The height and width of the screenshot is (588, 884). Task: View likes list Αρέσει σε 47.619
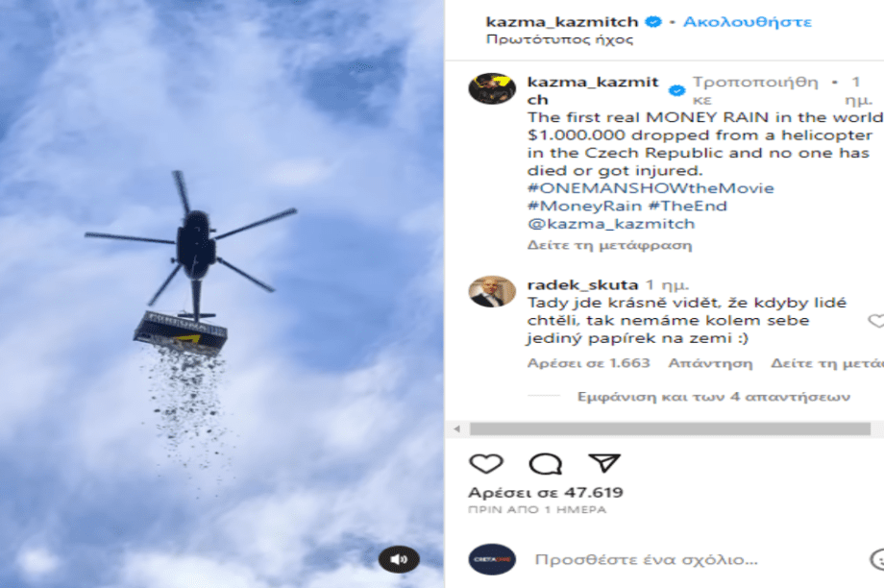pyautogui.click(x=546, y=492)
